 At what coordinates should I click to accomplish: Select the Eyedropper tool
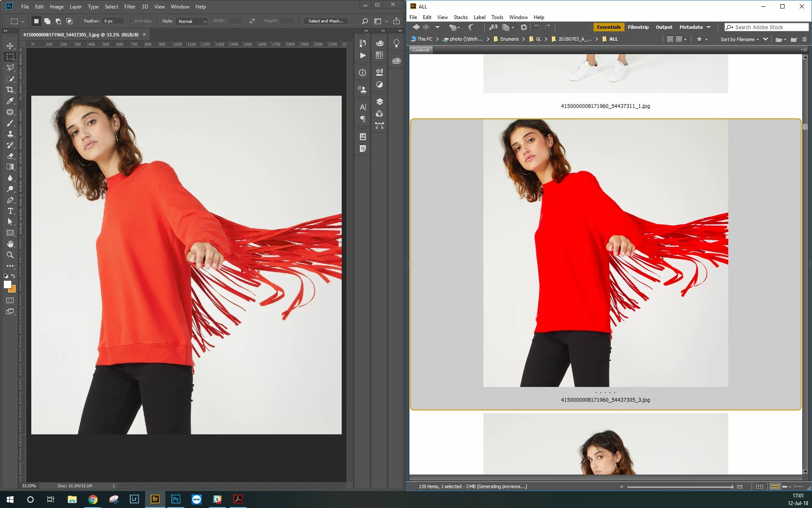pyautogui.click(x=10, y=101)
